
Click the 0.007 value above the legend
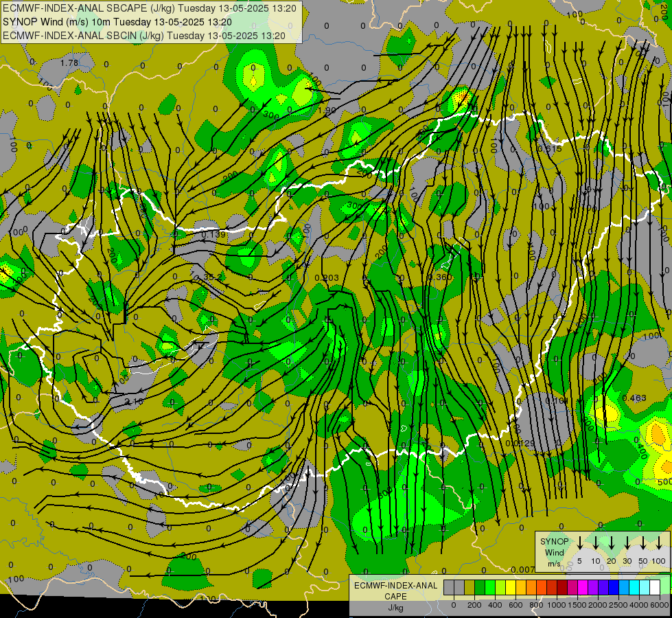(x=523, y=569)
